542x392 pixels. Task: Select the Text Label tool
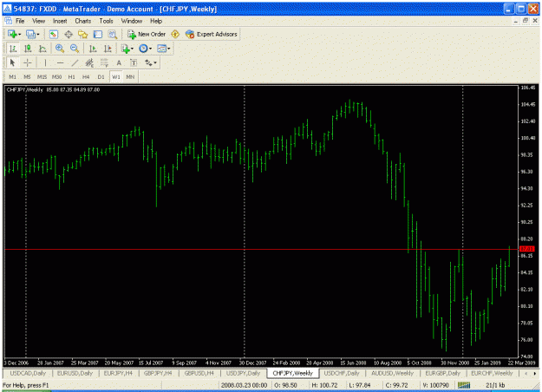134,63
